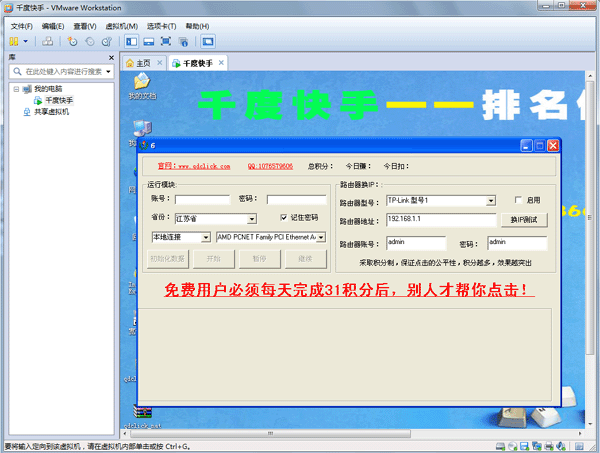Click the message log status bar icon
600x453 pixels.
tap(579, 446)
